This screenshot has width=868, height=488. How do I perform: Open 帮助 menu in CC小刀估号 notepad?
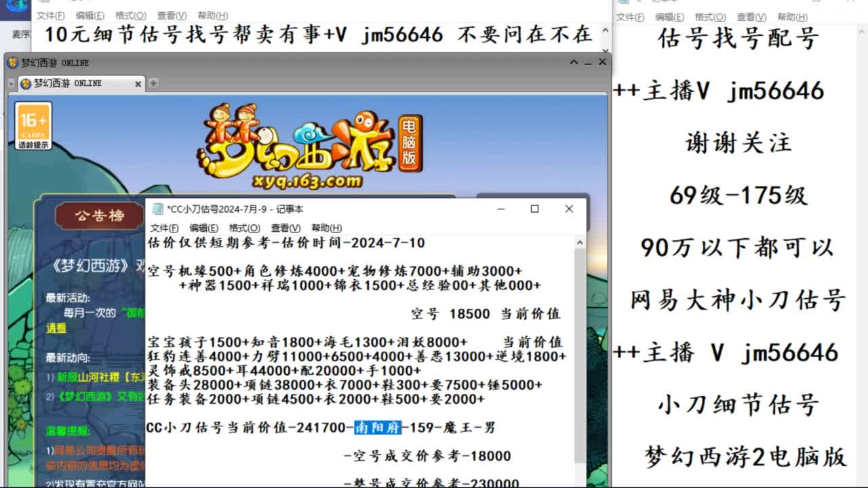326,228
